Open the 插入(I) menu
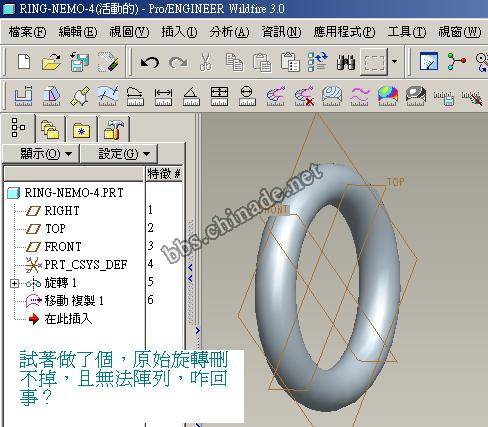 pyautogui.click(x=179, y=32)
